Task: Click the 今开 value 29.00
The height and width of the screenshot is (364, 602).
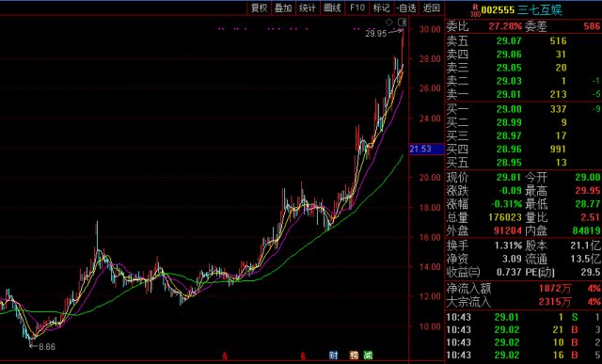Action: click(x=588, y=178)
